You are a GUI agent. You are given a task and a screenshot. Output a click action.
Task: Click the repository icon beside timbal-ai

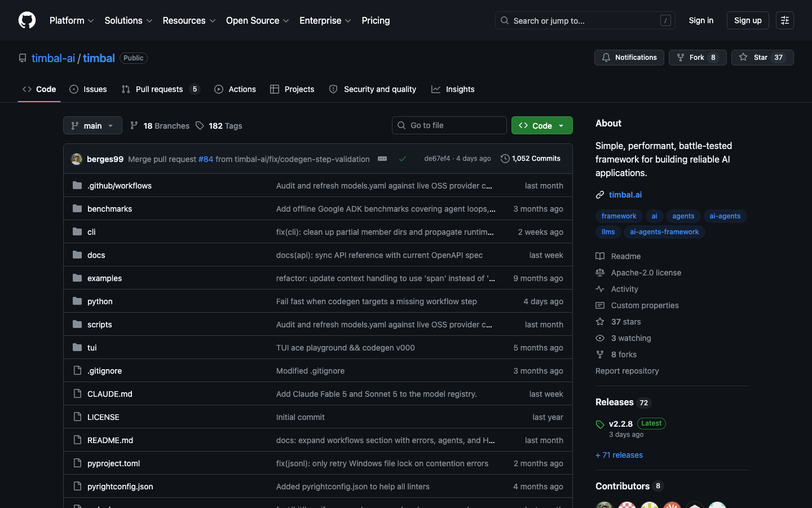pyautogui.click(x=23, y=58)
